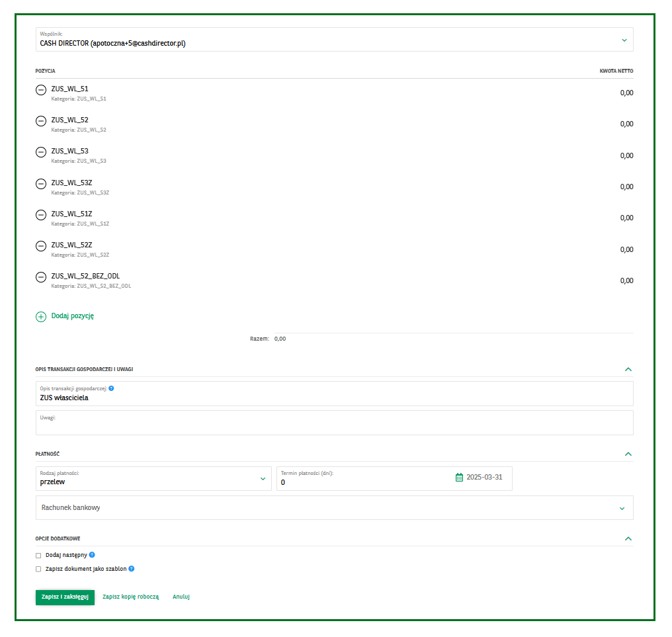
Task: Collapse the Opcje dodatkowe section
Action: click(x=628, y=538)
